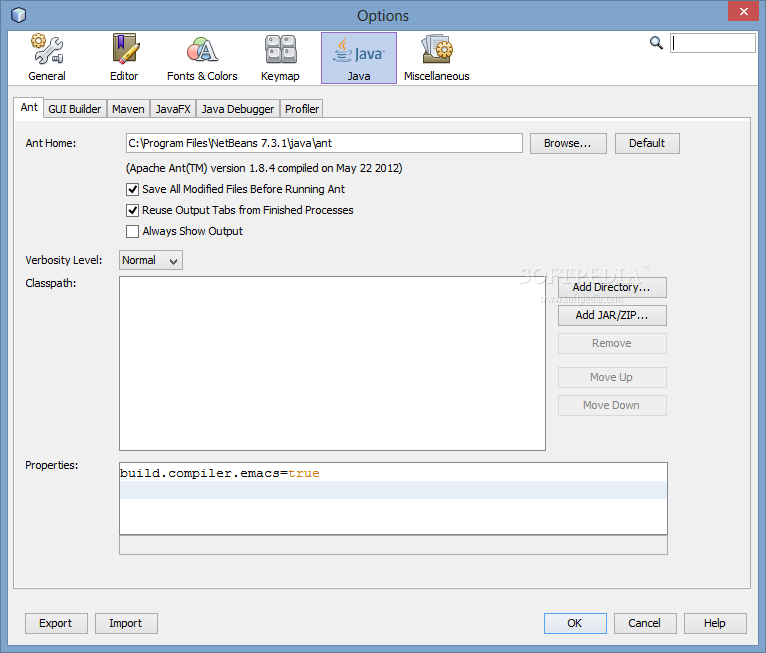
Task: Switch to the Maven tab
Action: [x=128, y=109]
